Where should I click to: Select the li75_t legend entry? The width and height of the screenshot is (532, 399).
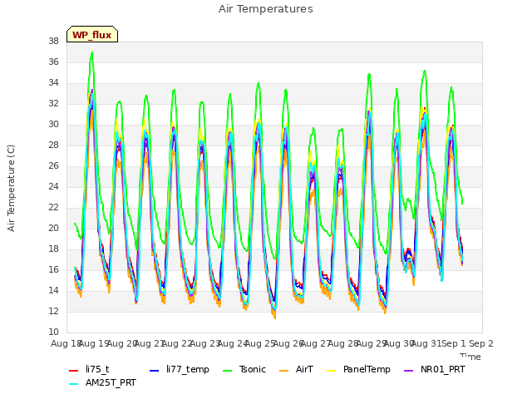click(89, 369)
